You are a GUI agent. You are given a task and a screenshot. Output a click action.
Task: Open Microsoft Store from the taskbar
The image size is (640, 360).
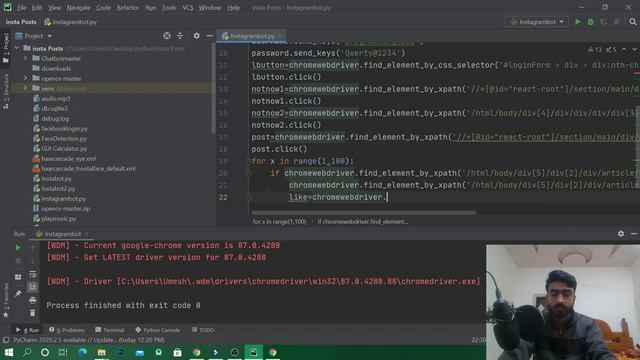(x=177, y=352)
